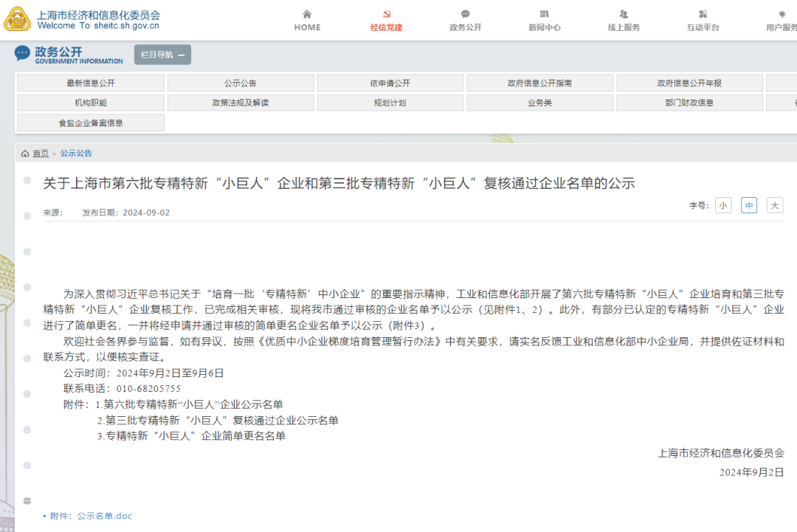The width and height of the screenshot is (797, 532).
Task: Open the 线上服务 menu item
Action: [624, 27]
